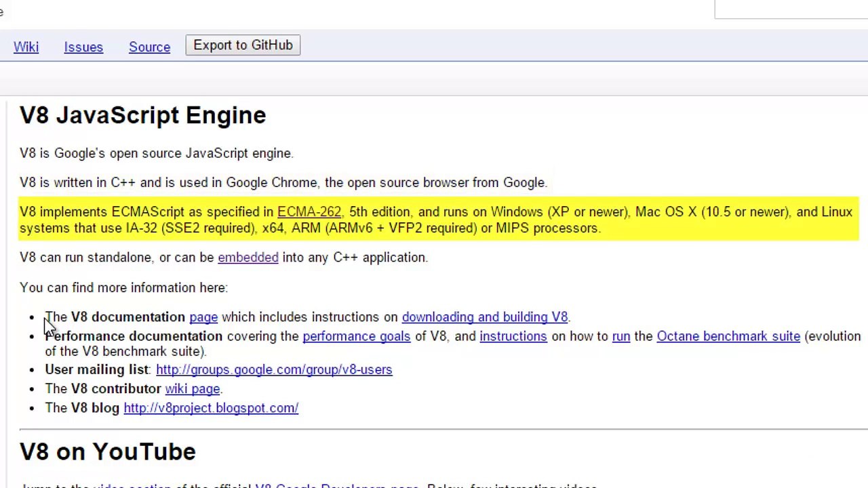Open the performance goals link
Image resolution: width=868 pixels, height=488 pixels.
[x=356, y=336]
